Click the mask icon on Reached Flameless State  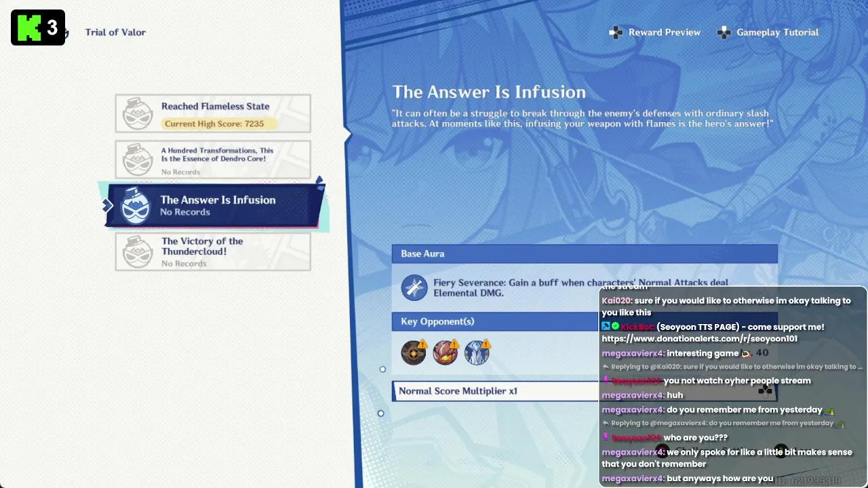coord(138,114)
